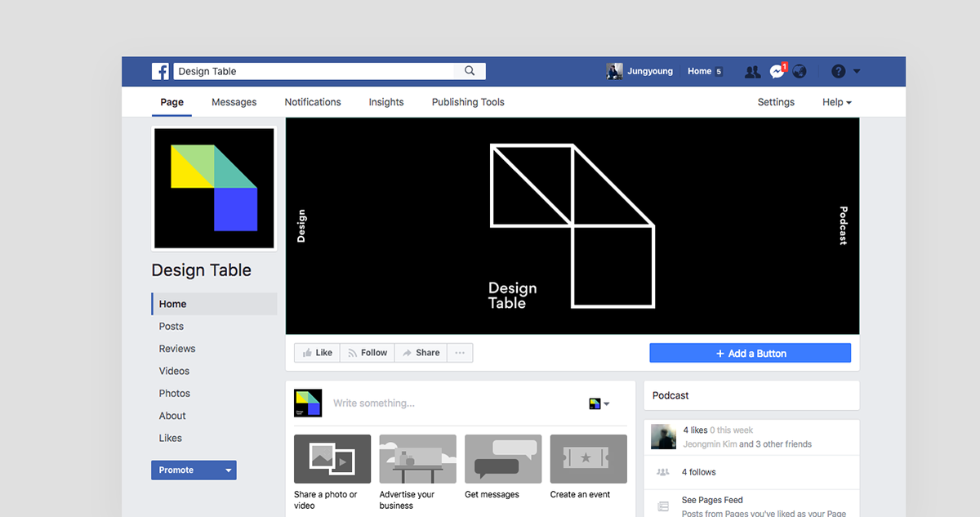Click the Get messages tile

pos(502,459)
